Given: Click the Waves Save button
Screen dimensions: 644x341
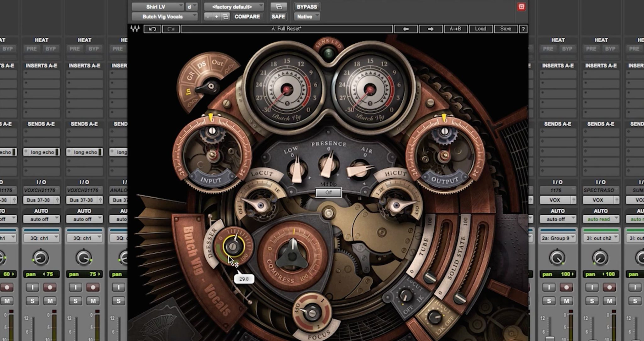Looking at the screenshot, I should (x=506, y=29).
